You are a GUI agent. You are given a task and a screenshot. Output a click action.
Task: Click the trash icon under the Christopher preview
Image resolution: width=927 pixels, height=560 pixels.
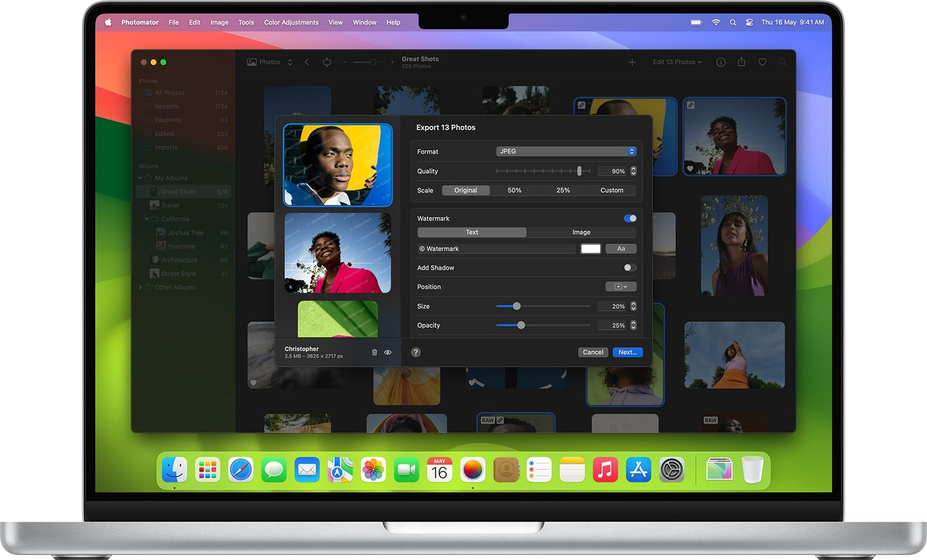point(374,352)
